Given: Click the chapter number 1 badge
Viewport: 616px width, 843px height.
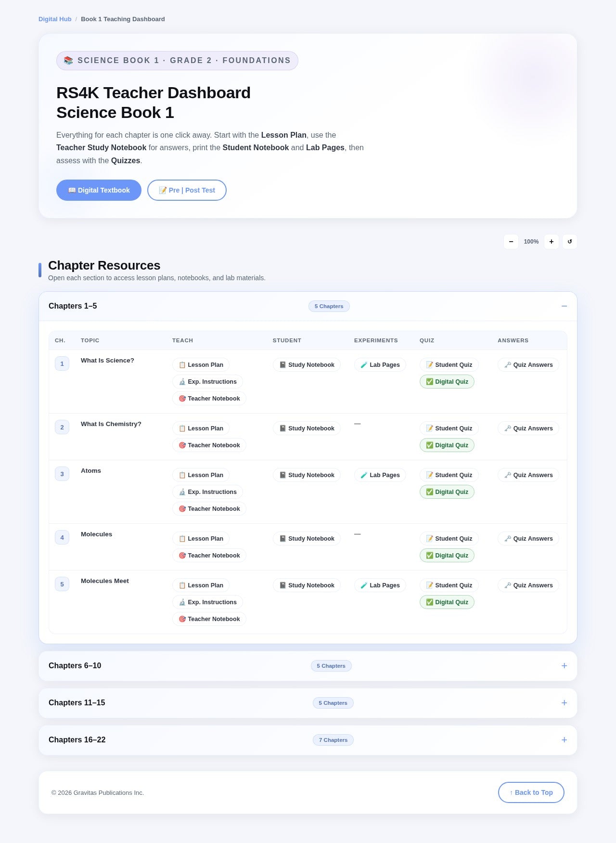Looking at the screenshot, I should click(x=62, y=364).
